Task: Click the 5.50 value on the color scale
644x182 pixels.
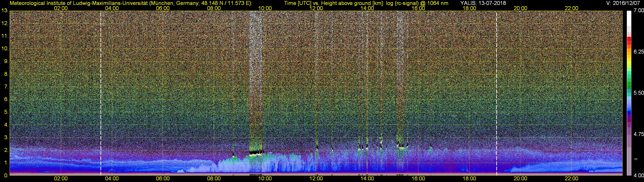Action: click(x=638, y=93)
